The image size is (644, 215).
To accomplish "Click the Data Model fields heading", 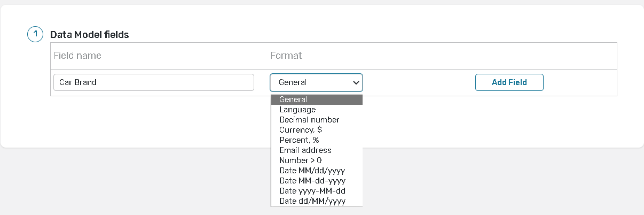I will (89, 35).
